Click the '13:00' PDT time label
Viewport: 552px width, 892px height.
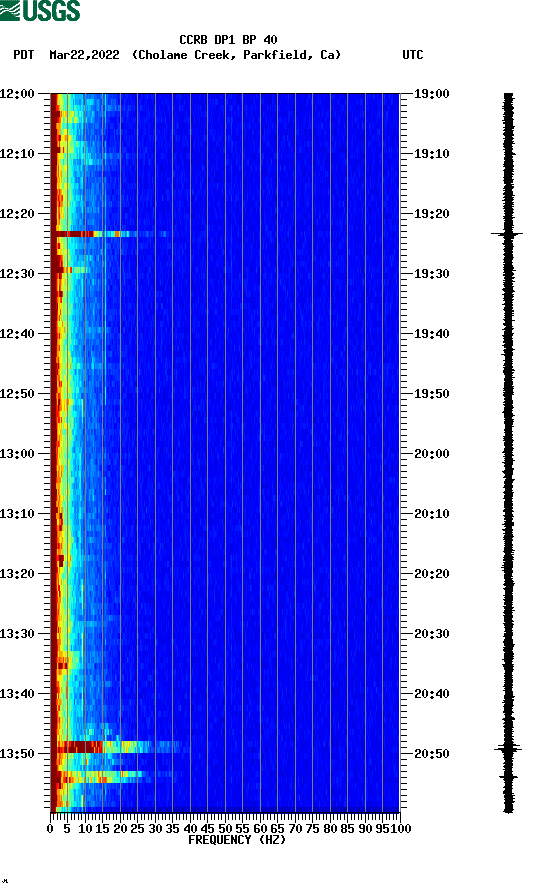[17, 454]
